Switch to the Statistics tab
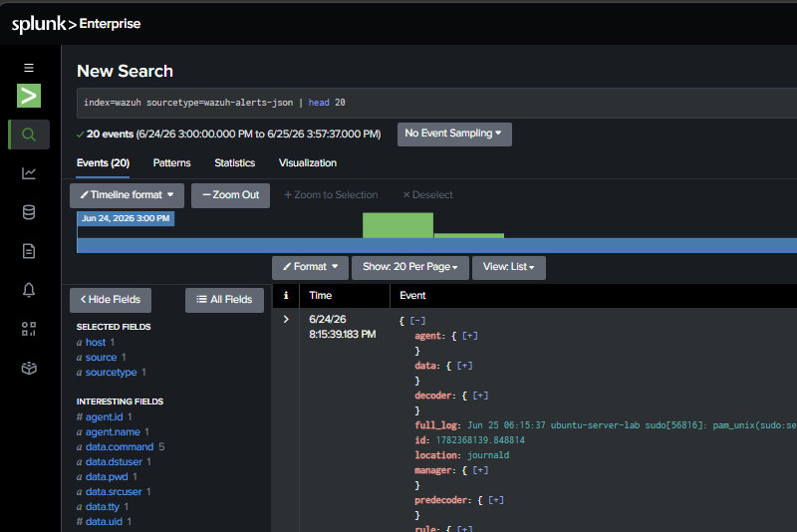This screenshot has width=797, height=532. [x=234, y=163]
